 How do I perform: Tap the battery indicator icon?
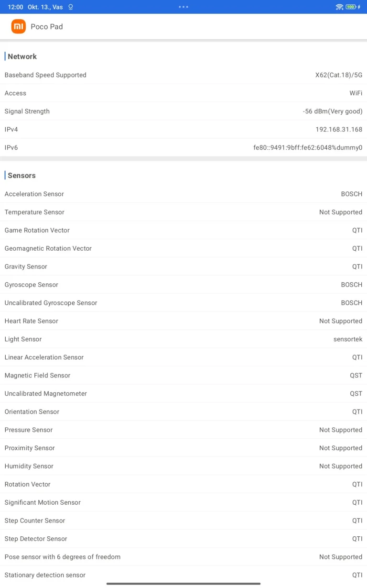[x=350, y=7]
